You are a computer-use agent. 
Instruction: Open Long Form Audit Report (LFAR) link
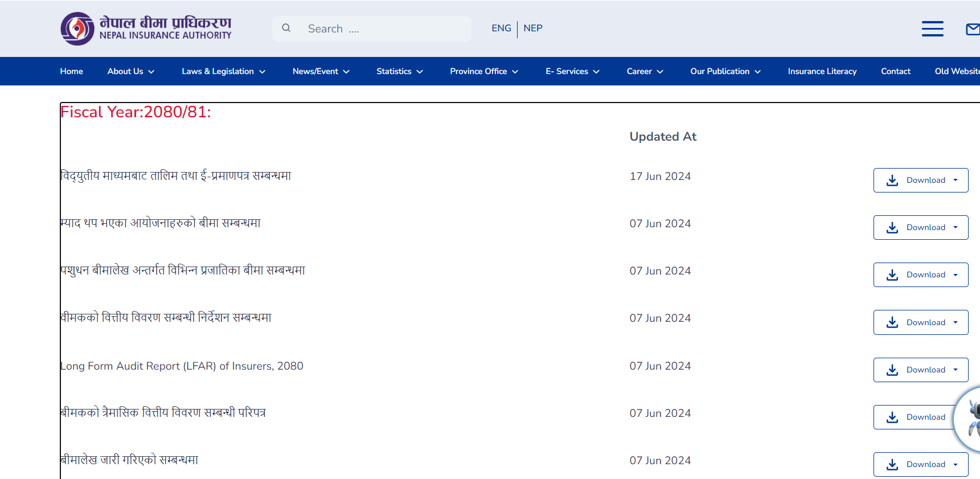(x=182, y=366)
